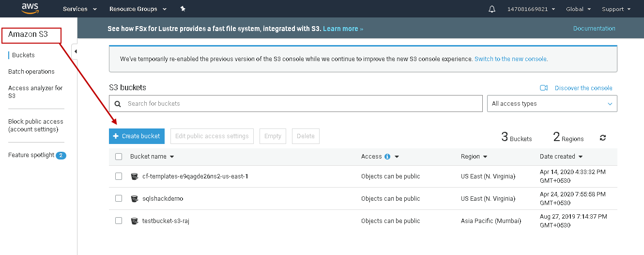Open the notifications bell icon
Viewport: 644px width, 255px height.
point(492,9)
